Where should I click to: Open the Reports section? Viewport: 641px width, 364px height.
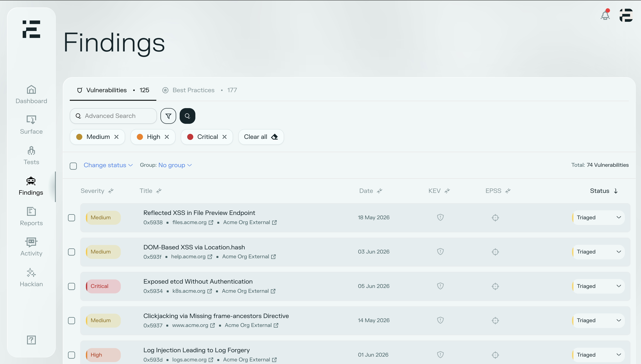(x=31, y=216)
